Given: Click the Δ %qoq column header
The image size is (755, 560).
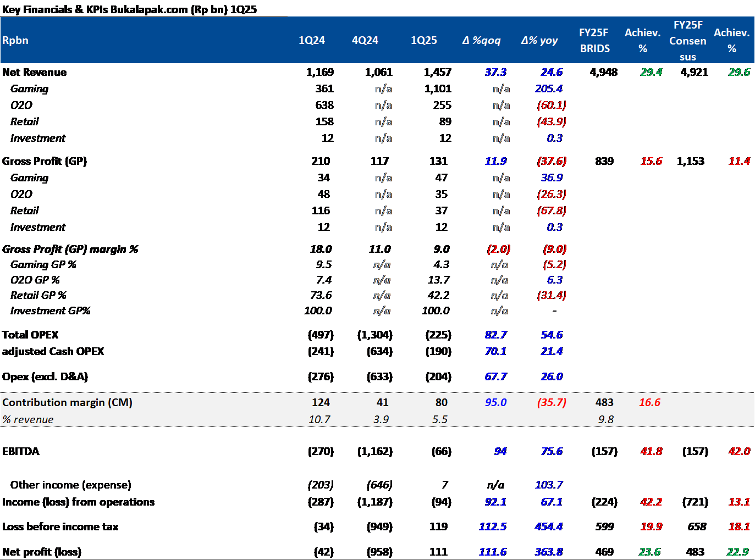Looking at the screenshot, I should point(481,40).
